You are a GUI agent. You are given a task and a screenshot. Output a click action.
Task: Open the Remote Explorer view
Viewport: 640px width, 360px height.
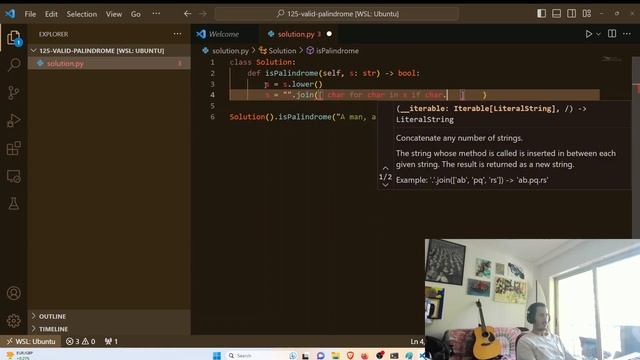13,176
